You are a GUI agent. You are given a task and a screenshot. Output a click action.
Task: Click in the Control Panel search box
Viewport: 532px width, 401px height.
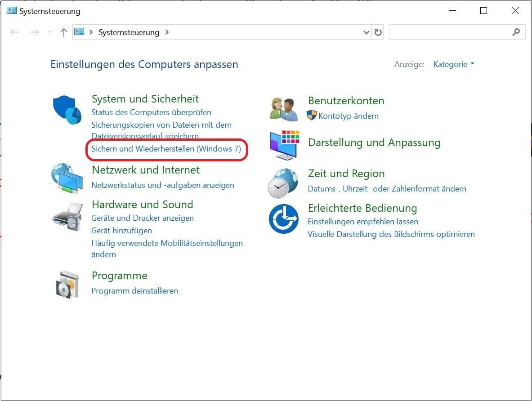(x=450, y=32)
